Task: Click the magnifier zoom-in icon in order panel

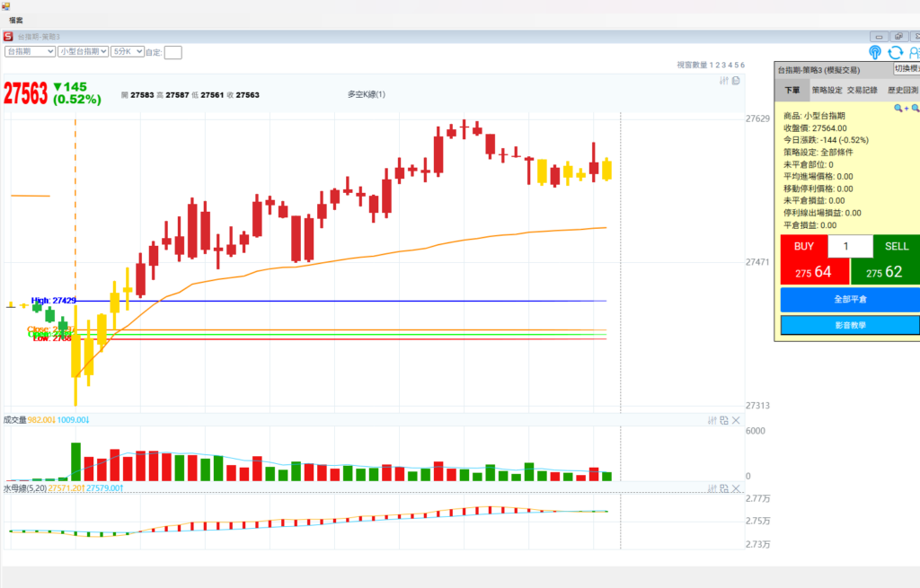Action: (x=898, y=108)
